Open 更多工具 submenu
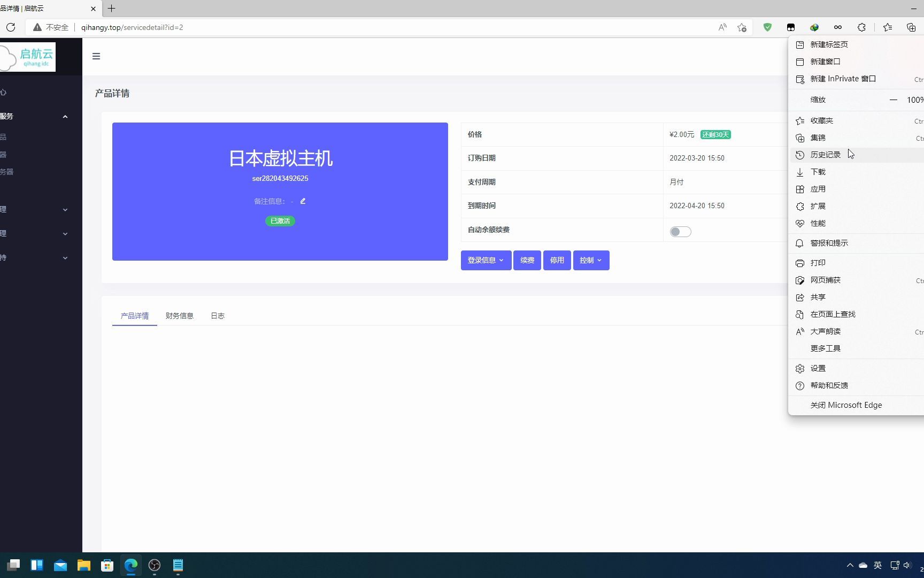The image size is (924, 578). [857, 348]
